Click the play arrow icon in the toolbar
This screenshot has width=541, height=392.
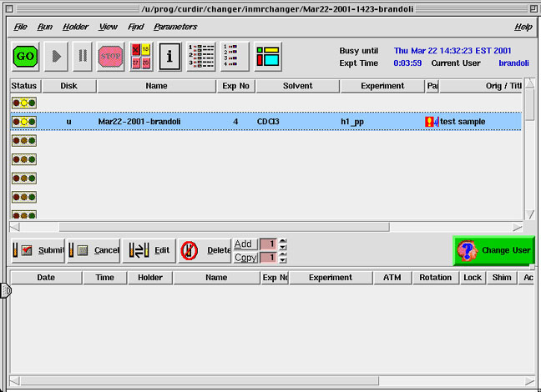(56, 57)
